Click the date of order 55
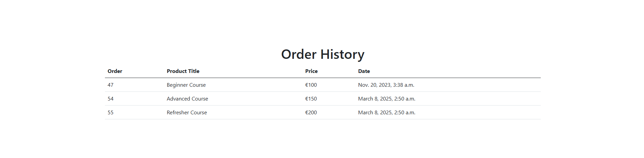 (x=387, y=113)
